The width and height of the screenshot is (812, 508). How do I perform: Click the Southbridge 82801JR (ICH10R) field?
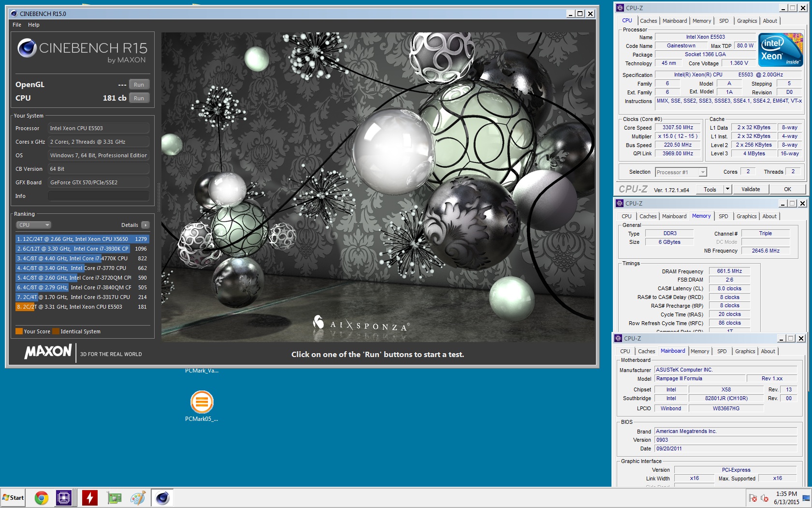pos(726,399)
